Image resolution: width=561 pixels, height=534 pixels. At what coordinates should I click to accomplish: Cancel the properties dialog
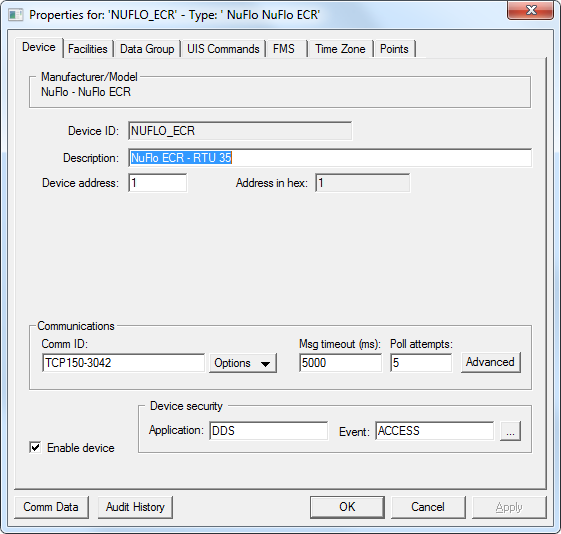coord(428,507)
